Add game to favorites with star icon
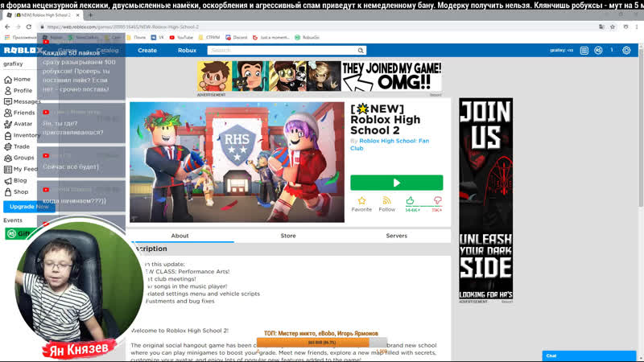Viewport: 644px width, 362px height. tap(361, 200)
